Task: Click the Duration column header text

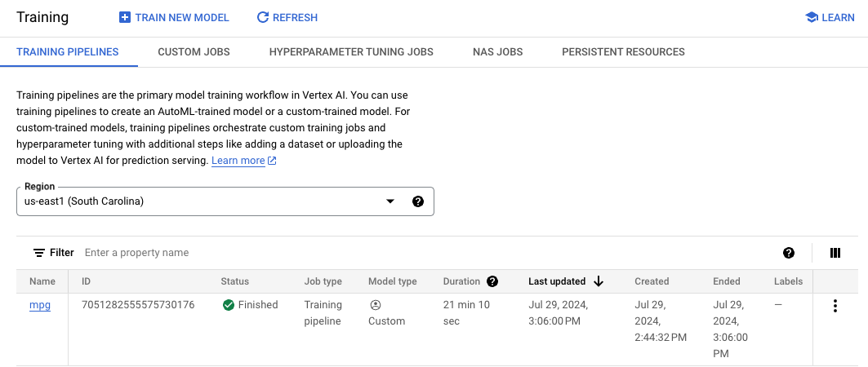Action: (x=461, y=281)
